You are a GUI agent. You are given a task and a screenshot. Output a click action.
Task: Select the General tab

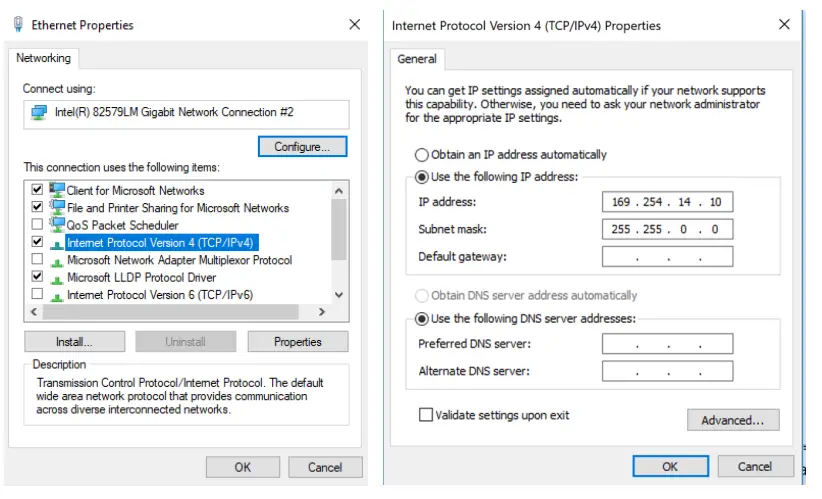click(x=417, y=59)
